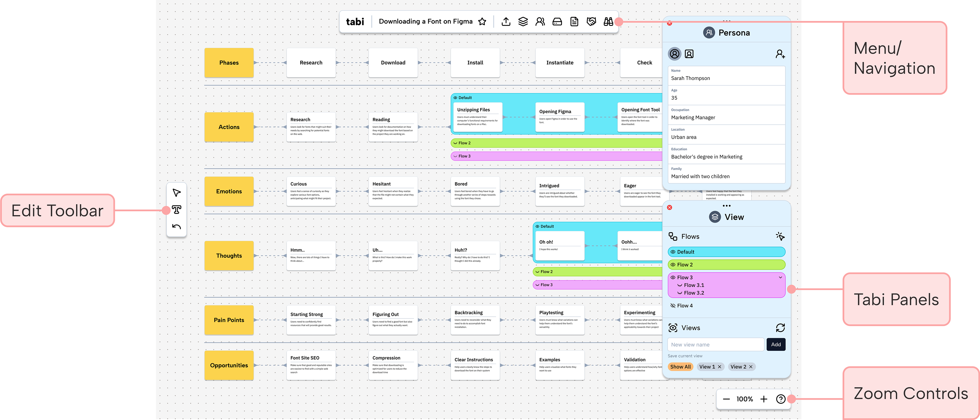This screenshot has width=980, height=420.
Task: Select the Instantiate phase card
Action: point(560,63)
